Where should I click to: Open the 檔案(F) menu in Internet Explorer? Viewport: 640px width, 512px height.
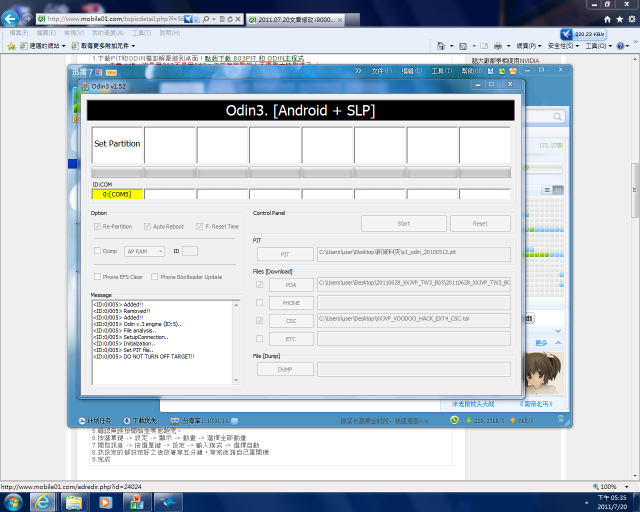(x=19, y=33)
